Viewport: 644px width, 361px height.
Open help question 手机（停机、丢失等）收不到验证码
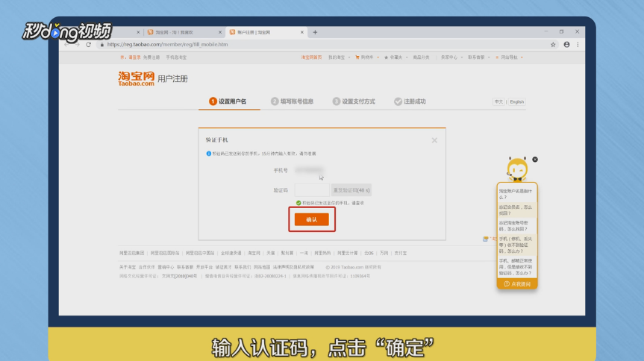[x=516, y=245]
